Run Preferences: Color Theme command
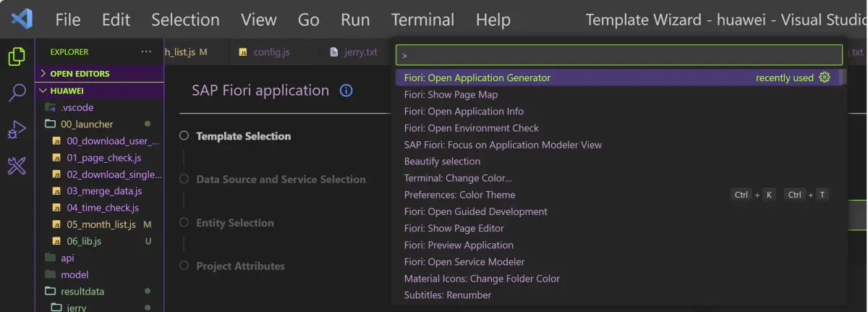Image resolution: width=868 pixels, height=312 pixels. (x=619, y=194)
